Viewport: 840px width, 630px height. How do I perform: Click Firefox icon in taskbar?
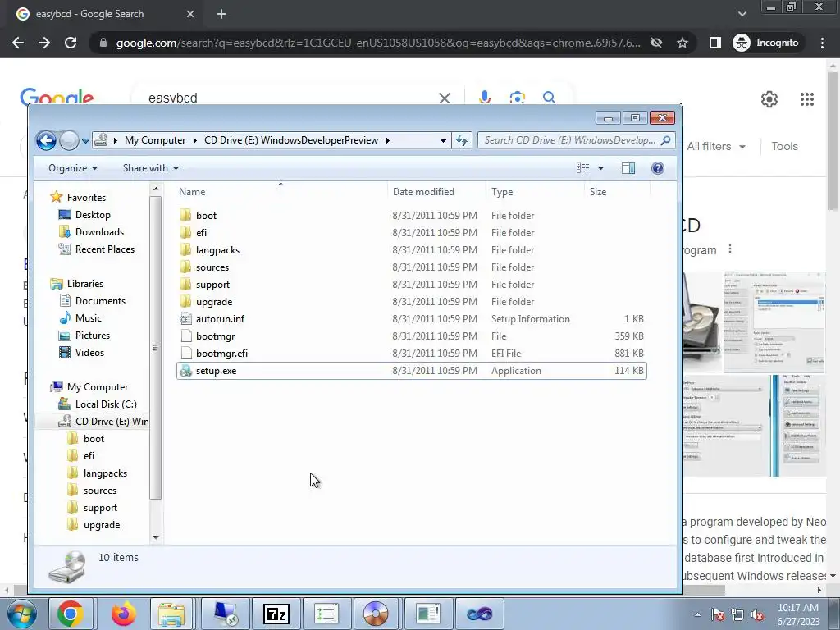(x=123, y=614)
